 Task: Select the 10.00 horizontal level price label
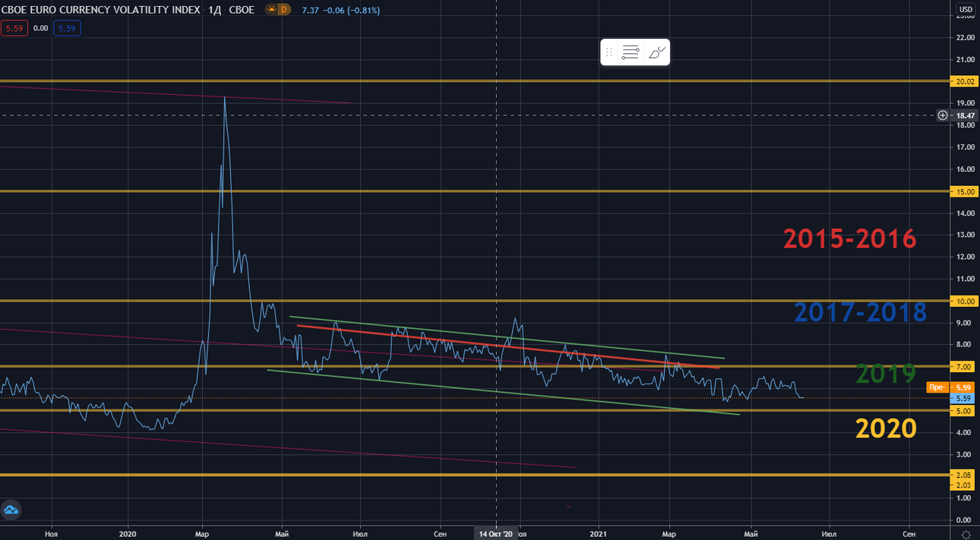[965, 302]
